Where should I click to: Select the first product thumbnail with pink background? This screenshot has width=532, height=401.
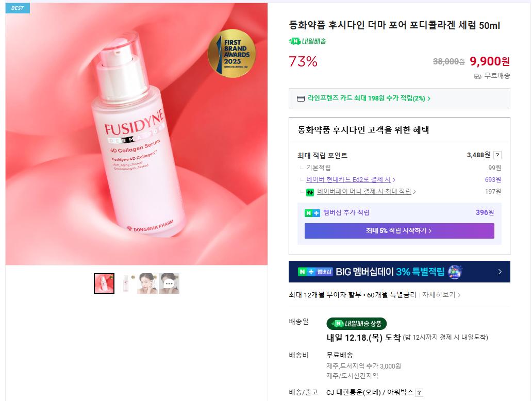(x=104, y=283)
